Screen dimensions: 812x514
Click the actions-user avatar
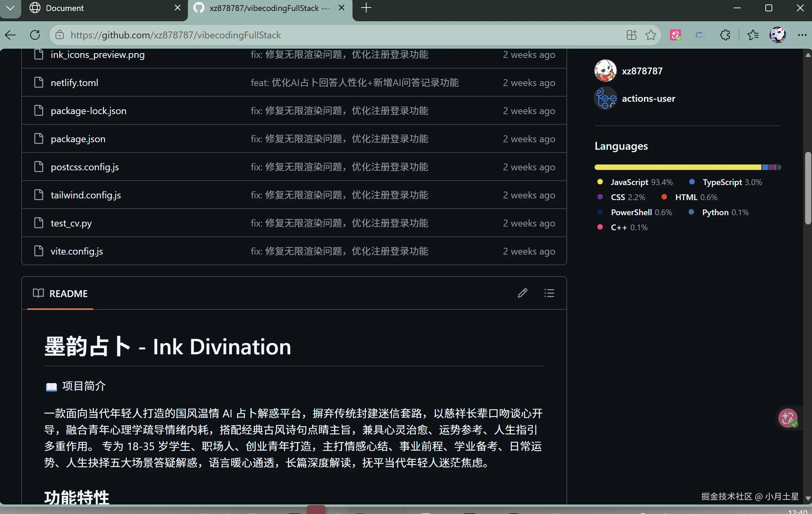(x=605, y=98)
